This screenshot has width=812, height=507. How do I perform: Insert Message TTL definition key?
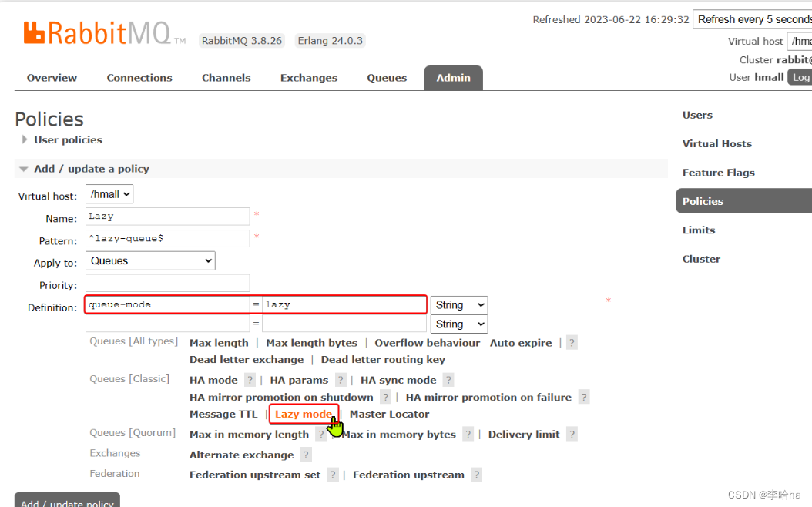click(x=223, y=414)
